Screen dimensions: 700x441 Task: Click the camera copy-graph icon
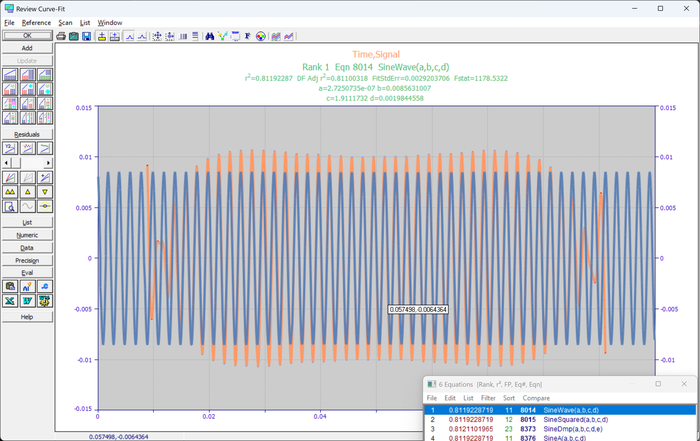(74, 36)
